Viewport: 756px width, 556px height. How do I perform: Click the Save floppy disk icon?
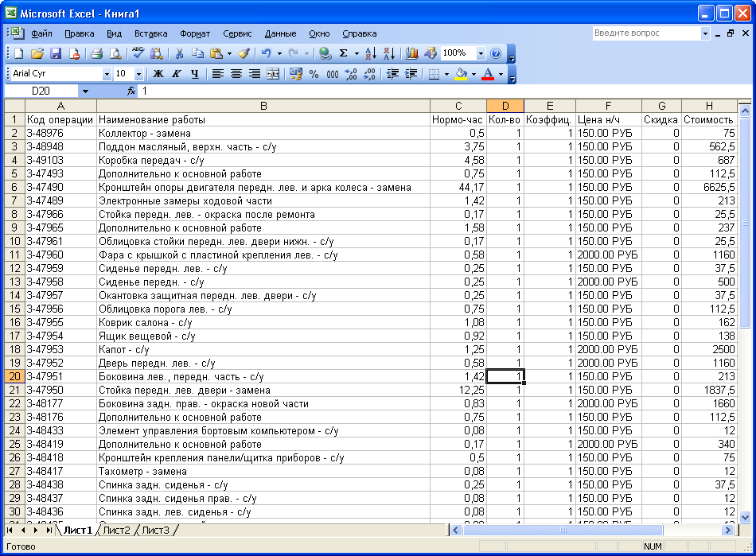[56, 53]
